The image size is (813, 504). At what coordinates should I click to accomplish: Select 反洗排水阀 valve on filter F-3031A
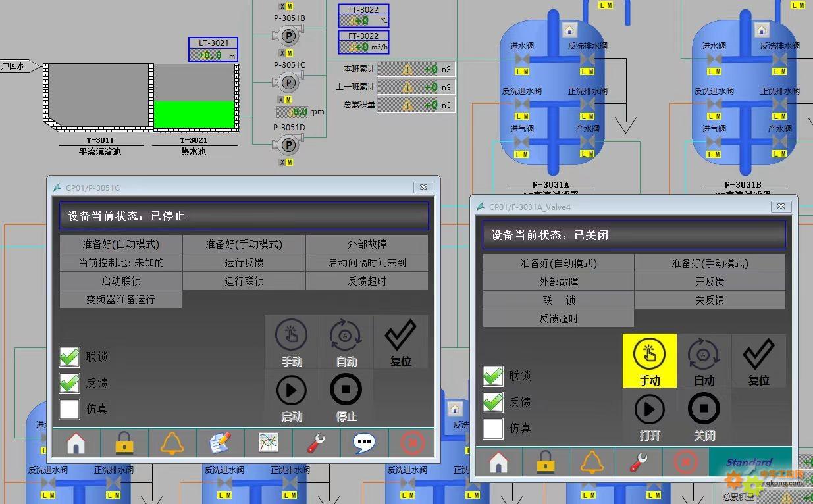[588, 59]
